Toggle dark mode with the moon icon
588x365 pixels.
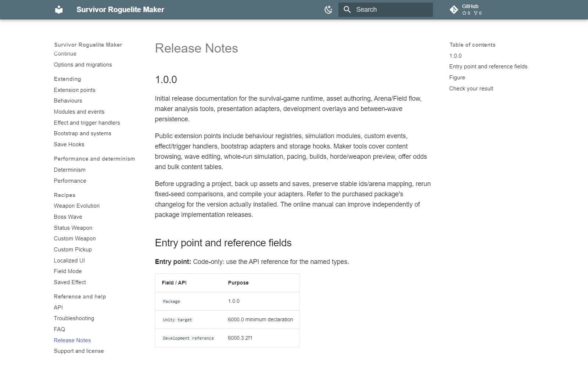[x=329, y=10]
